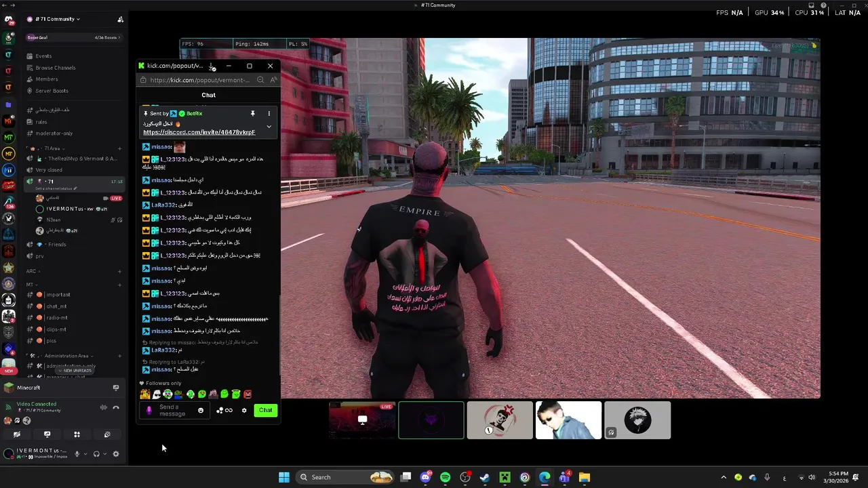Unpin the BotRix pinned message
This screenshot has height=488, width=868.
252,113
